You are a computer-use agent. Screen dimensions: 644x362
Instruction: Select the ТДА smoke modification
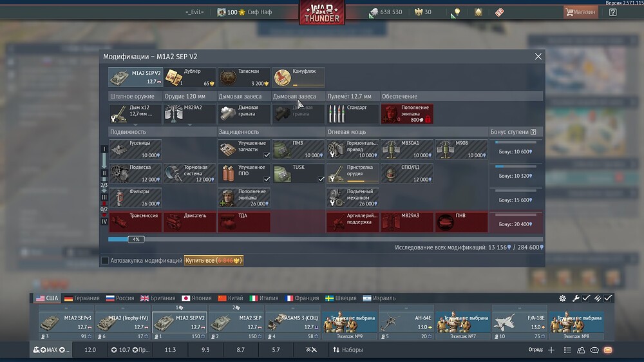coord(243,222)
